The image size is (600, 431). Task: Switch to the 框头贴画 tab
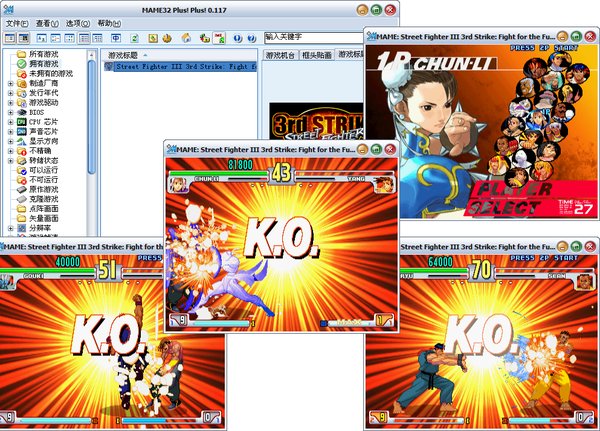pos(316,55)
